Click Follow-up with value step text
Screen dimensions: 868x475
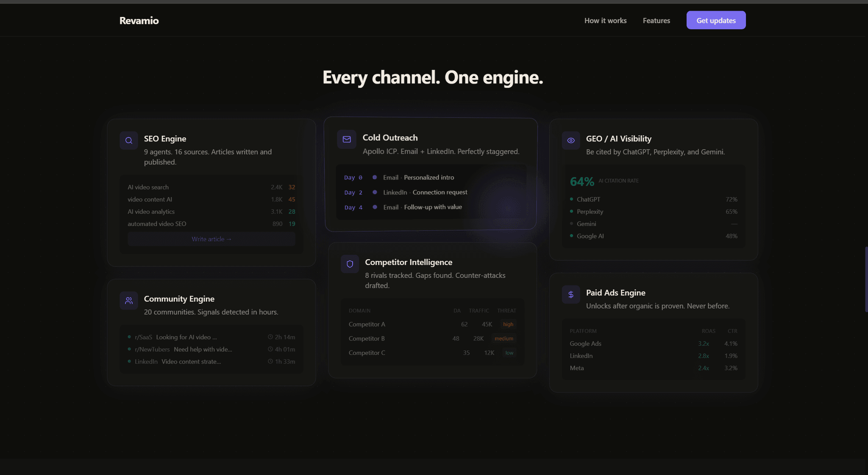(433, 207)
